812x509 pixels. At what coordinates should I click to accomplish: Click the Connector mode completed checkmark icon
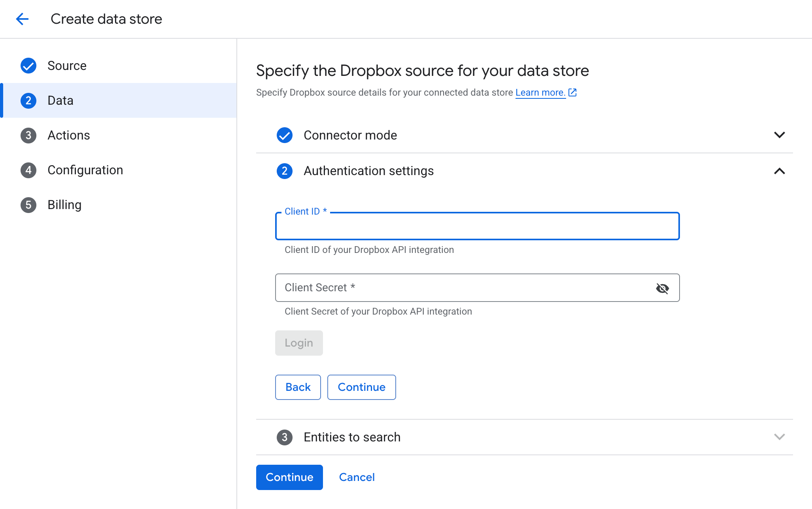coord(284,135)
